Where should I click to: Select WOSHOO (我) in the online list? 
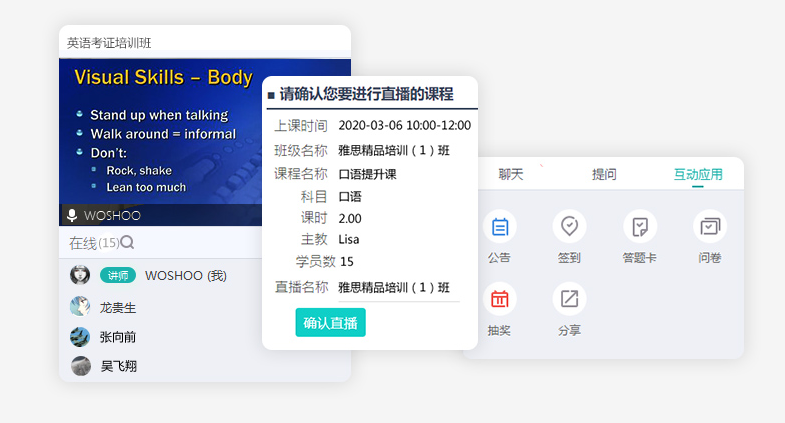[186, 275]
